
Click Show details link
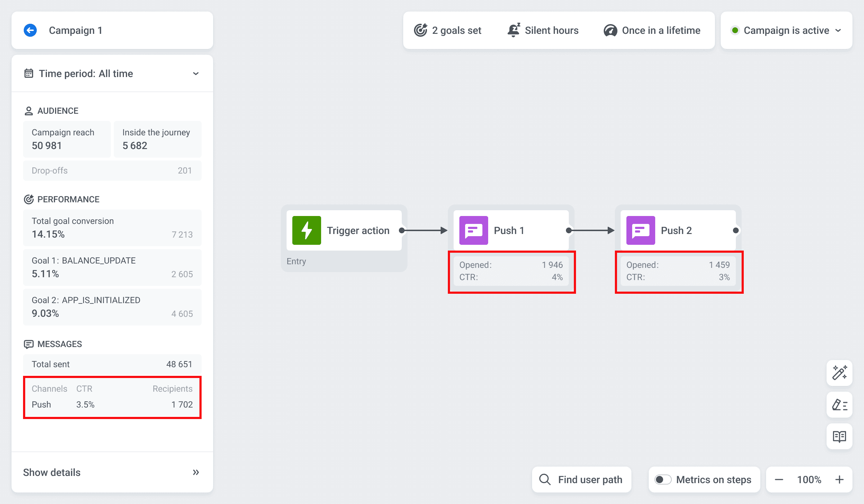pos(51,472)
